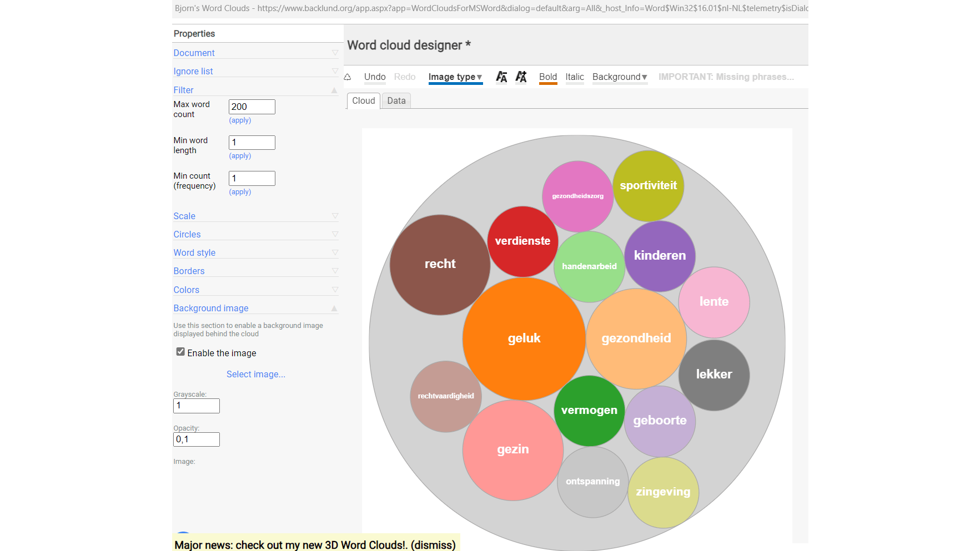Dismiss the Major news banner
This screenshot has height=551, width=980.
(x=433, y=545)
